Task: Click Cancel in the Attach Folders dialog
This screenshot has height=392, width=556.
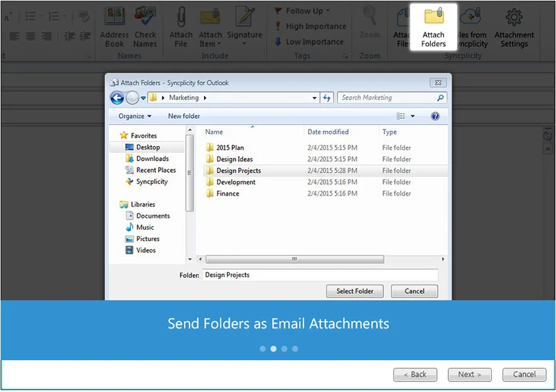Action: coord(414,291)
